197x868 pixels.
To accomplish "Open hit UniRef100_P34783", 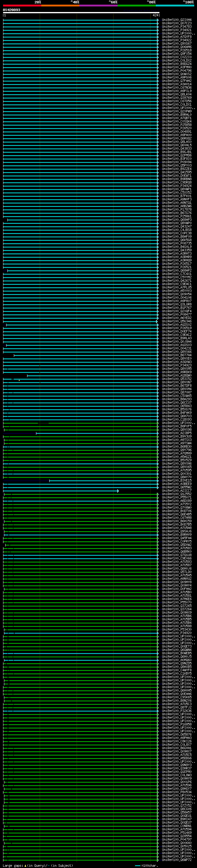I will pos(177,26).
